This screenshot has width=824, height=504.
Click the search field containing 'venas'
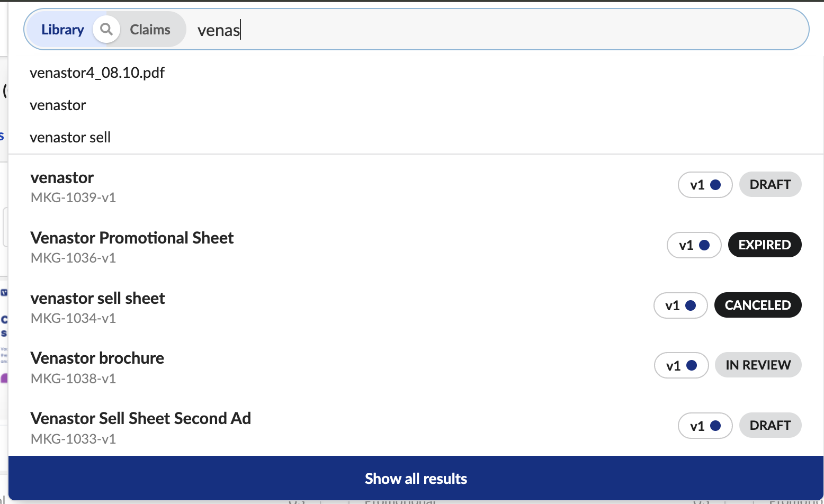point(498,30)
